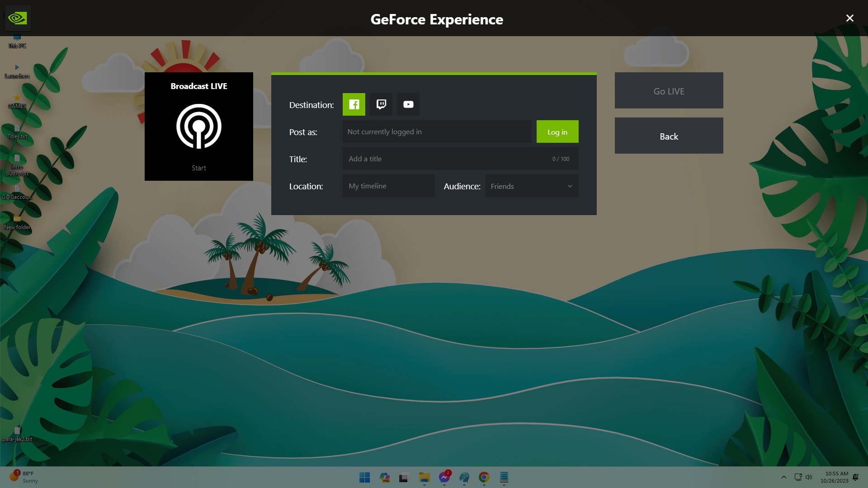
Task: Click the network status tray icon
Action: click(x=798, y=477)
